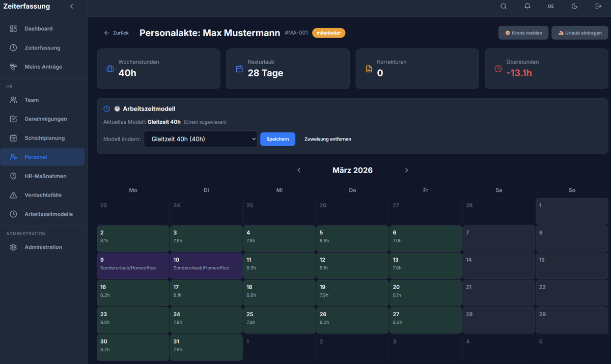Collapse the sidebar with chevron icon
Viewport: 611px width, 364px height.
click(x=72, y=7)
